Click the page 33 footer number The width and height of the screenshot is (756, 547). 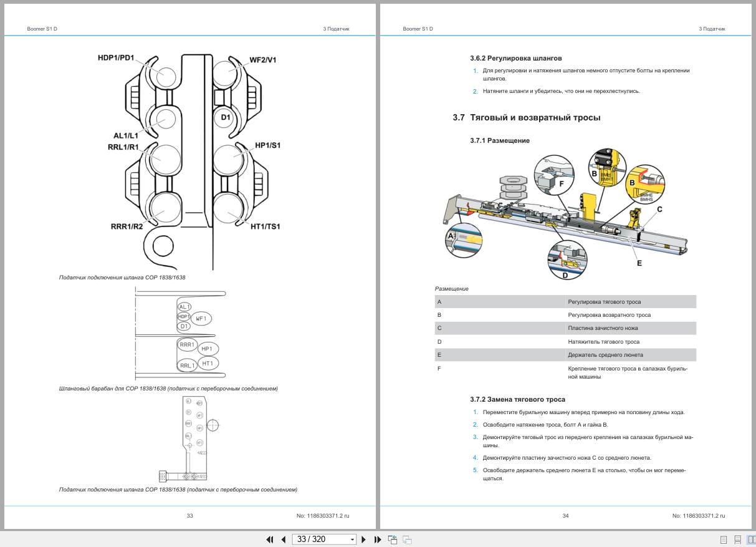coord(190,516)
